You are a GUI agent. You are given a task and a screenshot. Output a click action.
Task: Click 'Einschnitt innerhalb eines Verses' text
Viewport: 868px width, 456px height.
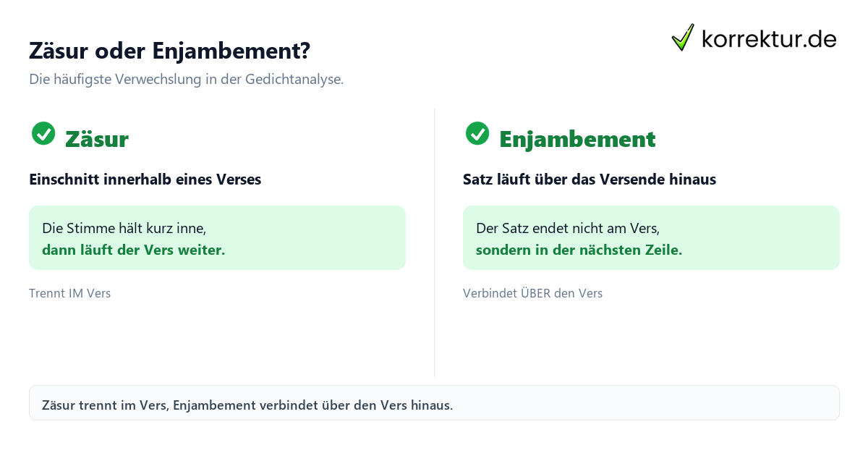[x=145, y=180]
